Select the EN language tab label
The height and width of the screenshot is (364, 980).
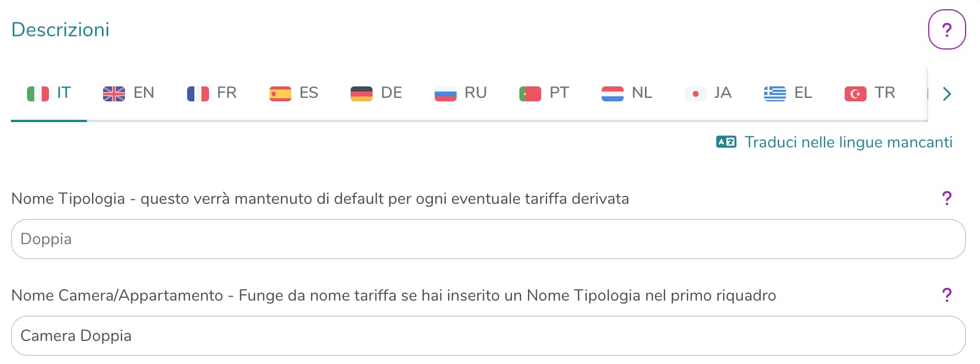click(x=144, y=93)
